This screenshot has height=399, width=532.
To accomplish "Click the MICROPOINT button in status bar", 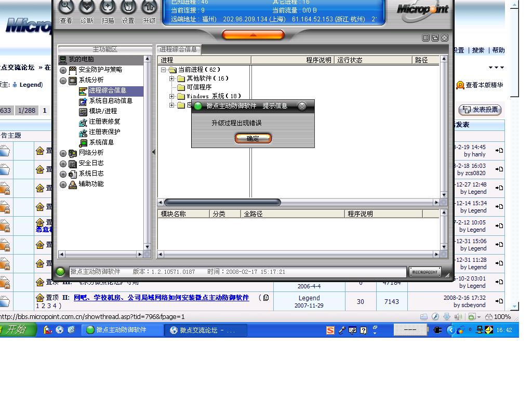I will pos(425,272).
